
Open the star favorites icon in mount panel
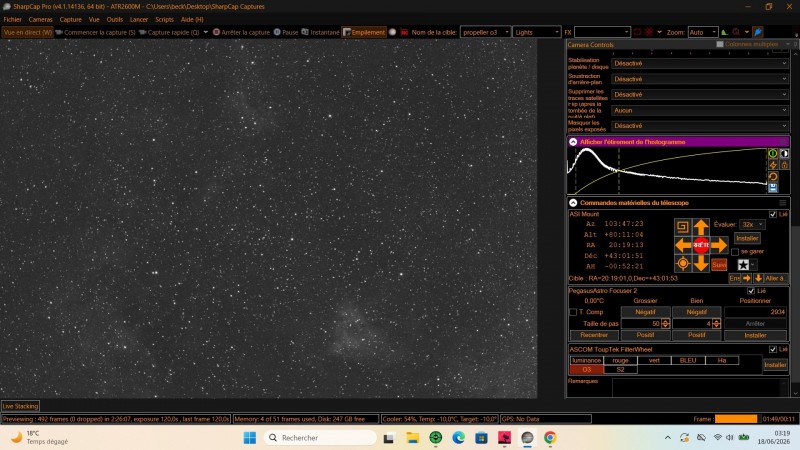743,264
